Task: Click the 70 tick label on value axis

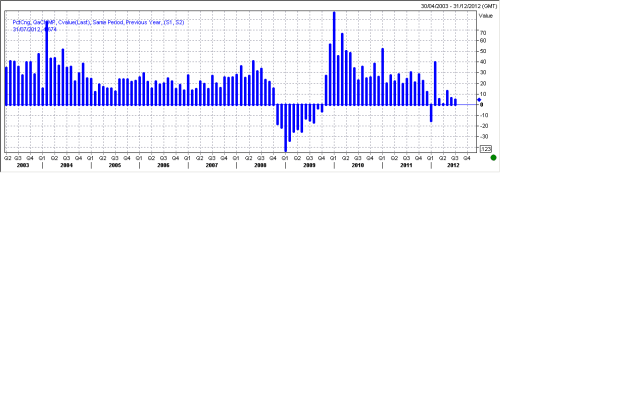Action: [483, 33]
